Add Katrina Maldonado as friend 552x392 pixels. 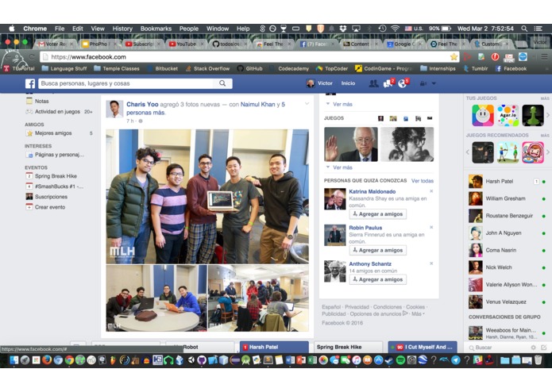tap(378, 213)
